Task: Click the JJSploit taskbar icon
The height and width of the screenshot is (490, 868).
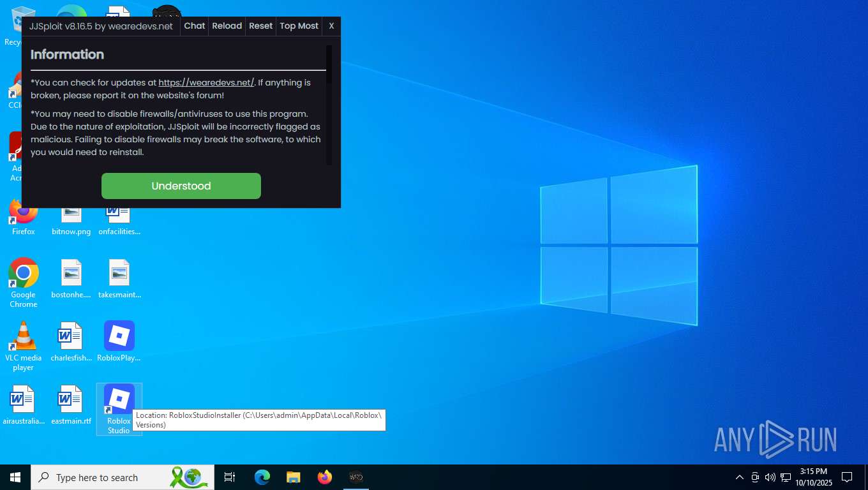Action: pos(356,477)
